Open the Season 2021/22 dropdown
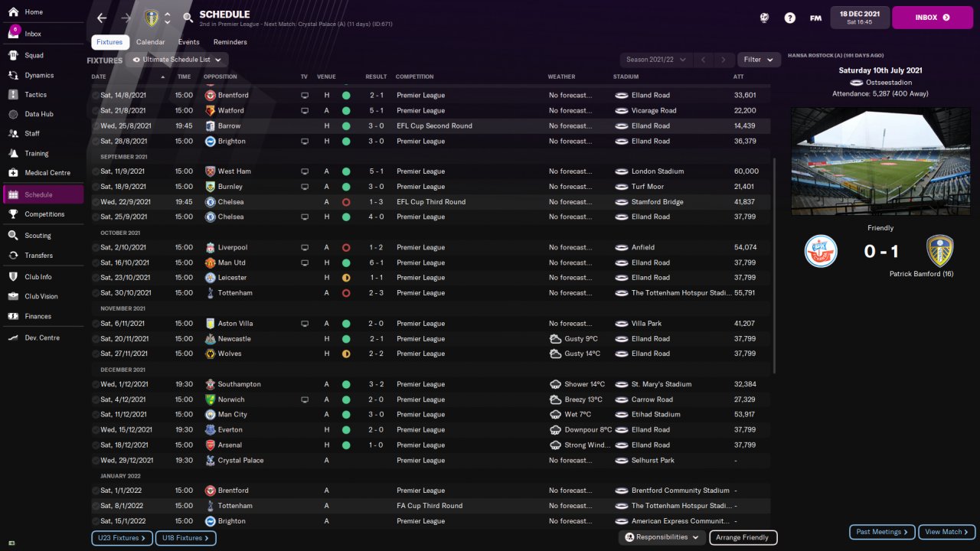The width and height of the screenshot is (980, 551). (655, 60)
